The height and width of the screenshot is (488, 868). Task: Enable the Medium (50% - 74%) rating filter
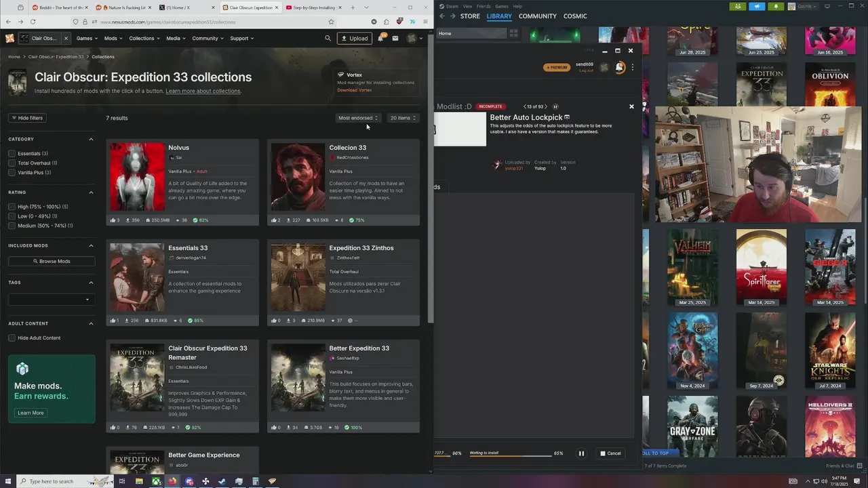click(12, 226)
